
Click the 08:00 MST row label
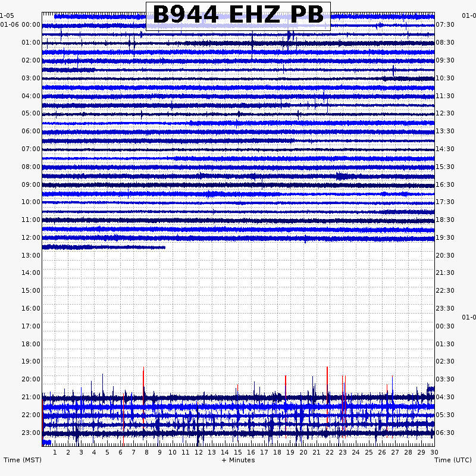[31, 167]
